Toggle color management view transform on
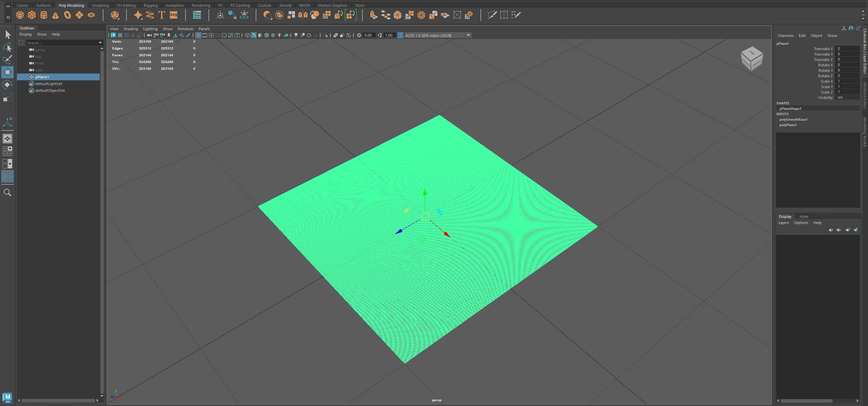 pyautogui.click(x=400, y=35)
